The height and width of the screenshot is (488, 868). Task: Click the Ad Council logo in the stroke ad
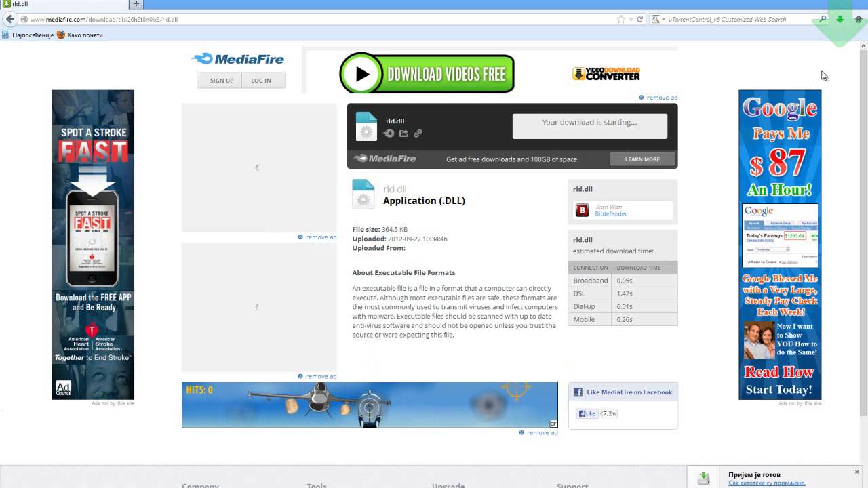tap(63, 388)
